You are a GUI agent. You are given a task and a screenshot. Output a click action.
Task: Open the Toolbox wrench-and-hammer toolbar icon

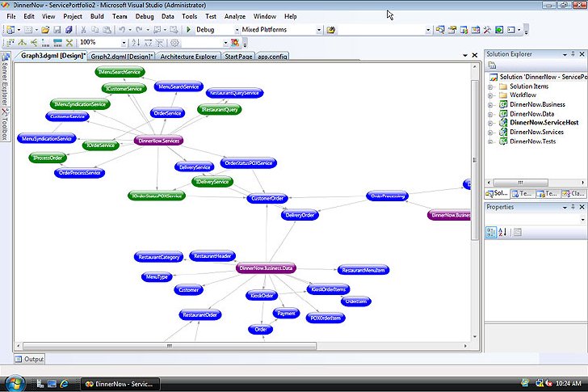point(487,30)
